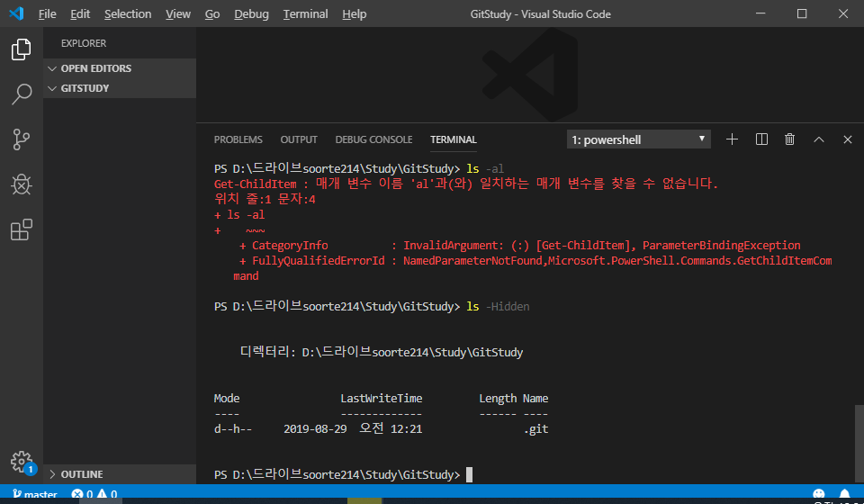Split the terminal panel

pos(761,139)
